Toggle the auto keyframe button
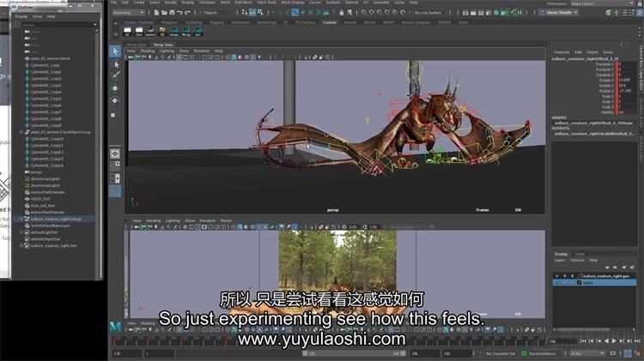This screenshot has width=644, height=361. [628, 353]
